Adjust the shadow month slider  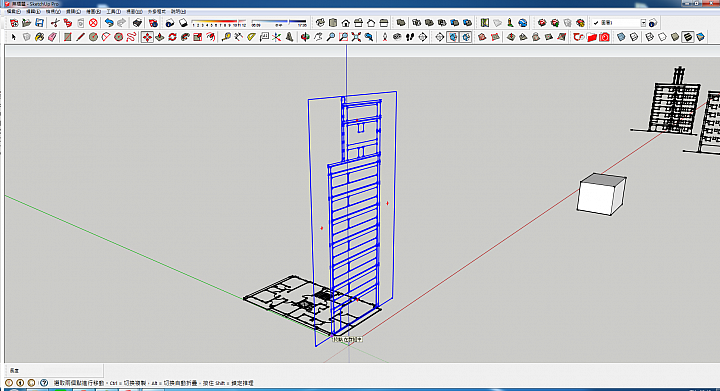[x=219, y=23]
